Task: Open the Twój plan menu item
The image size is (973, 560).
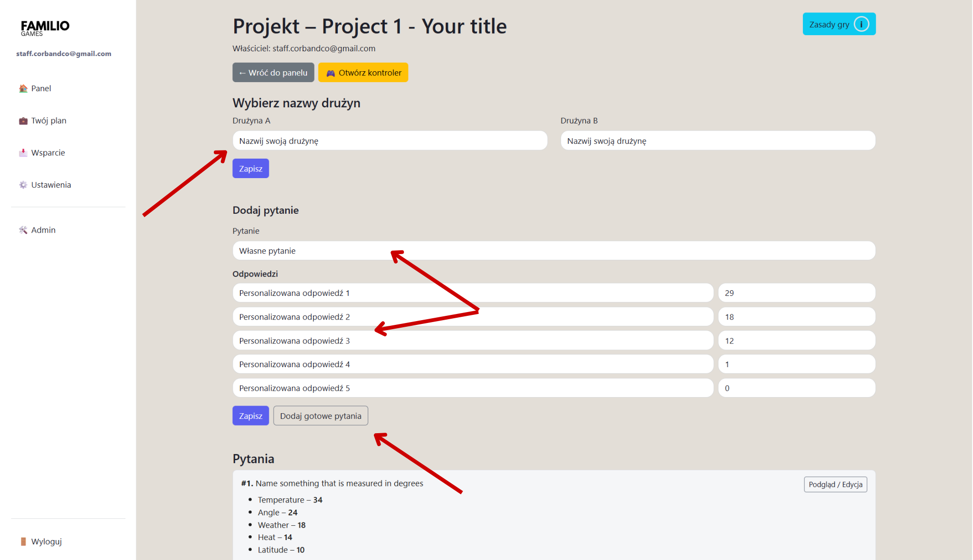Action: click(48, 121)
